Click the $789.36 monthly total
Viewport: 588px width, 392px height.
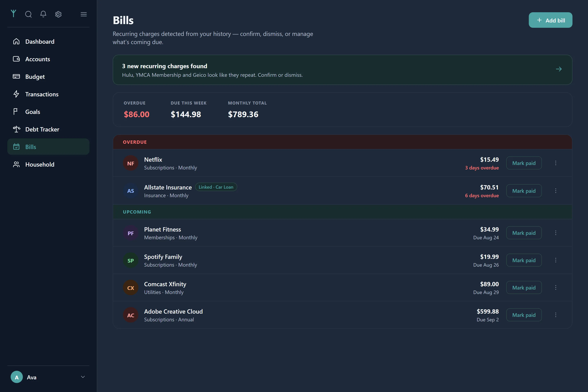pyautogui.click(x=243, y=114)
